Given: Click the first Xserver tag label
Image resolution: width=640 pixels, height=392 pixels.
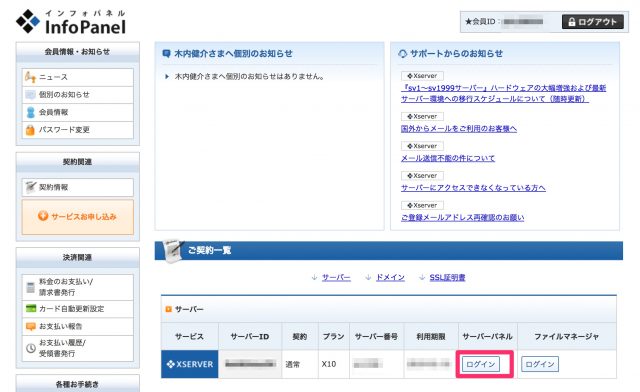Looking at the screenshot, I should [x=422, y=76].
